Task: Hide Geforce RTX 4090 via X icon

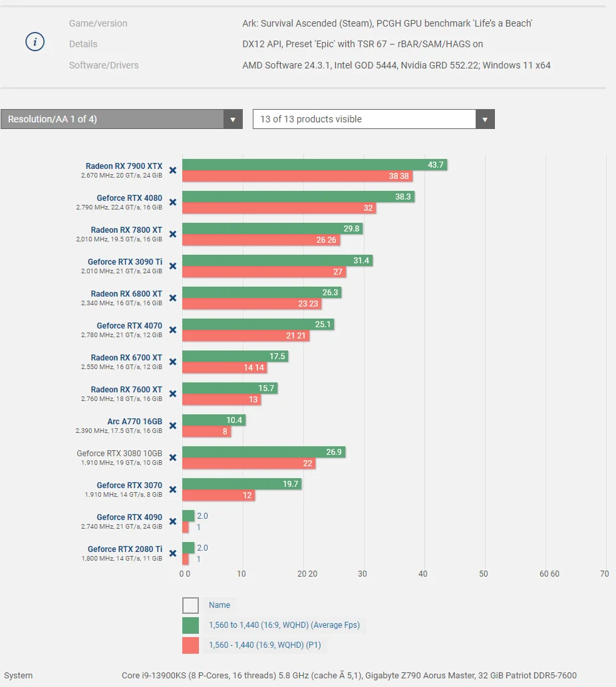Action: 173,522
